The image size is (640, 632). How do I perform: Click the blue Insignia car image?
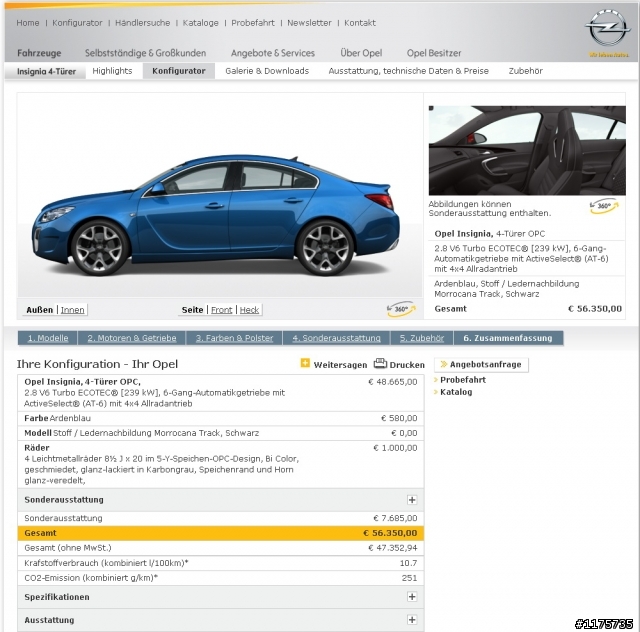coord(216,214)
